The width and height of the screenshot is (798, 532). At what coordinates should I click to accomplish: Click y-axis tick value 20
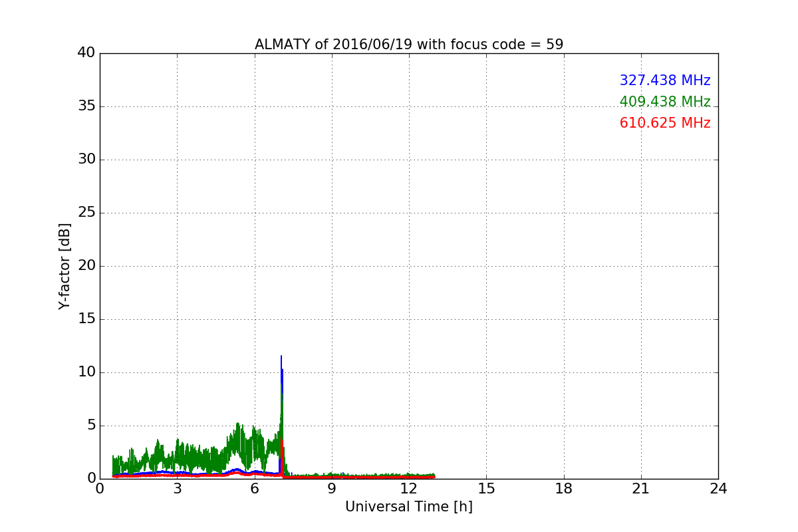tap(86, 266)
